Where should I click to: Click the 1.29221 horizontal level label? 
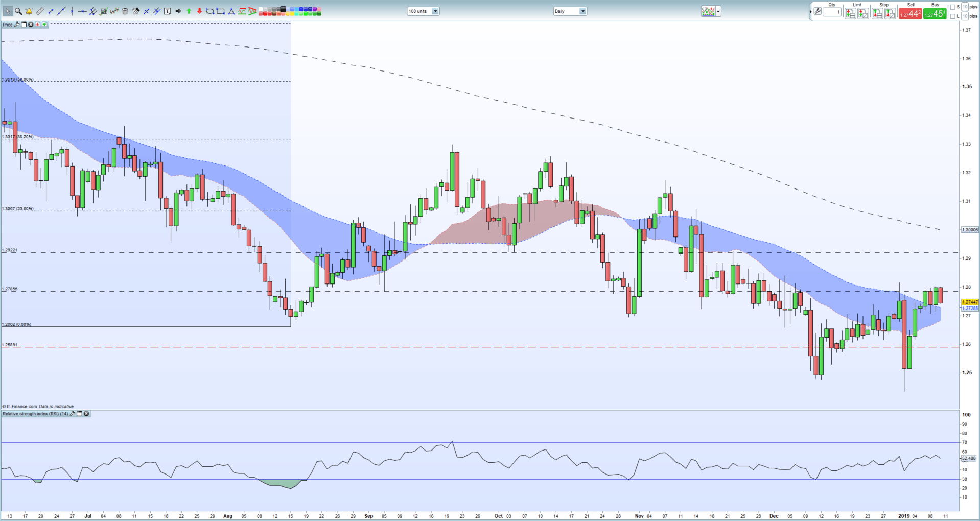coord(10,250)
